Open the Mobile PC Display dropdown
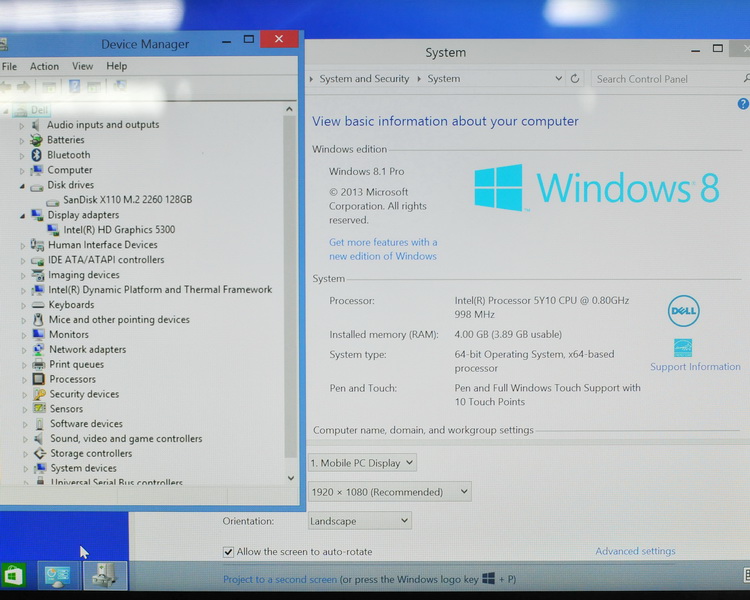Viewport: 750px width, 600px height. (362, 463)
